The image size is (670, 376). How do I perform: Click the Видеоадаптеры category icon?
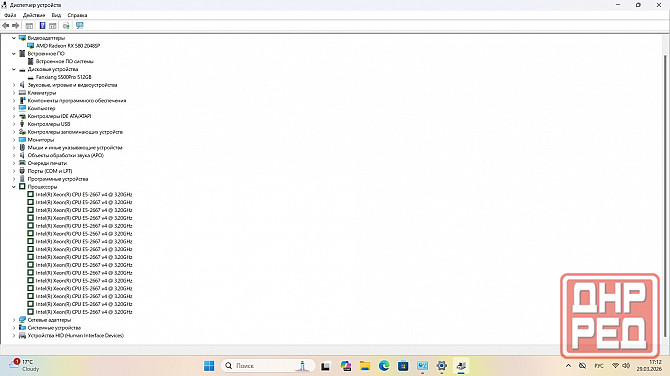(x=22, y=38)
